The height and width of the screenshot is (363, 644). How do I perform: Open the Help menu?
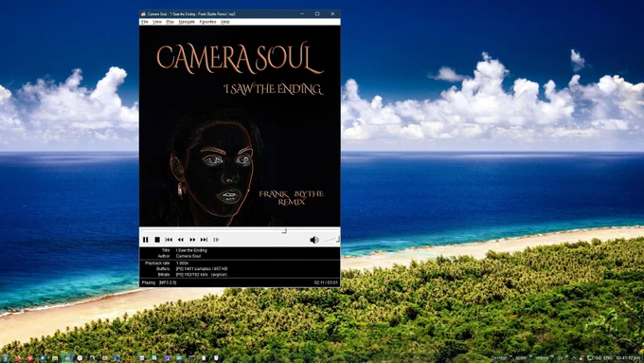(x=225, y=22)
